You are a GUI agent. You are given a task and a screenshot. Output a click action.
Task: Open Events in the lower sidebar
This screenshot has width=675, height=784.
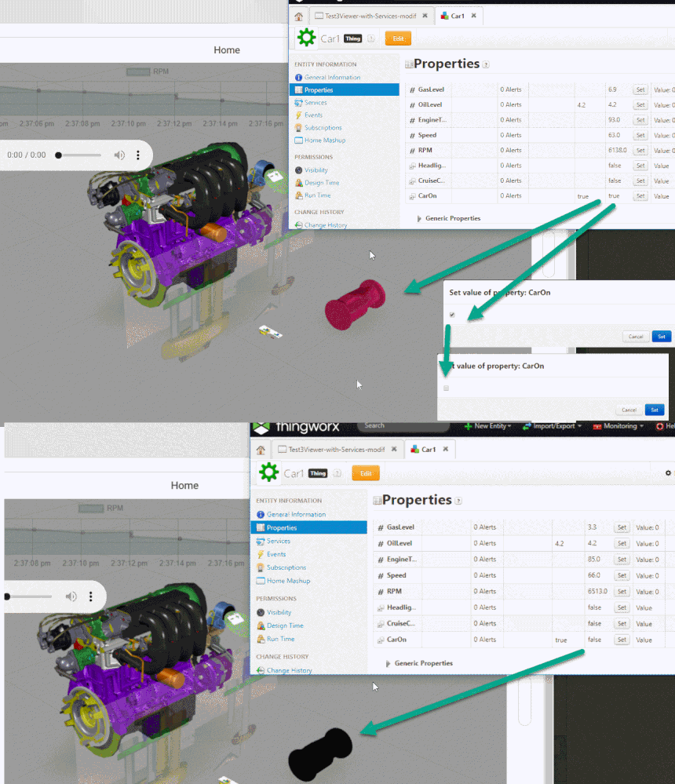click(x=272, y=555)
